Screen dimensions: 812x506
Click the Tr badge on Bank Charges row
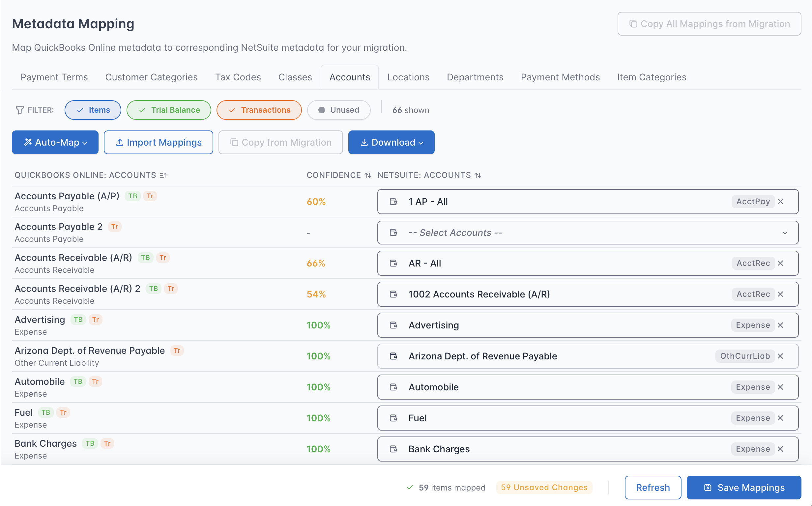click(x=107, y=444)
